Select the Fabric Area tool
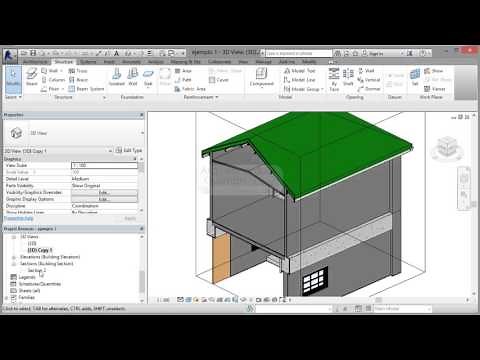Screen dimensions: 480x360 pyautogui.click(x=190, y=89)
